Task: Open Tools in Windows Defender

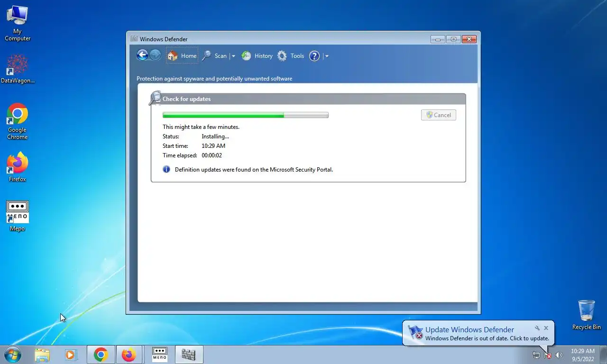Action: coord(291,56)
